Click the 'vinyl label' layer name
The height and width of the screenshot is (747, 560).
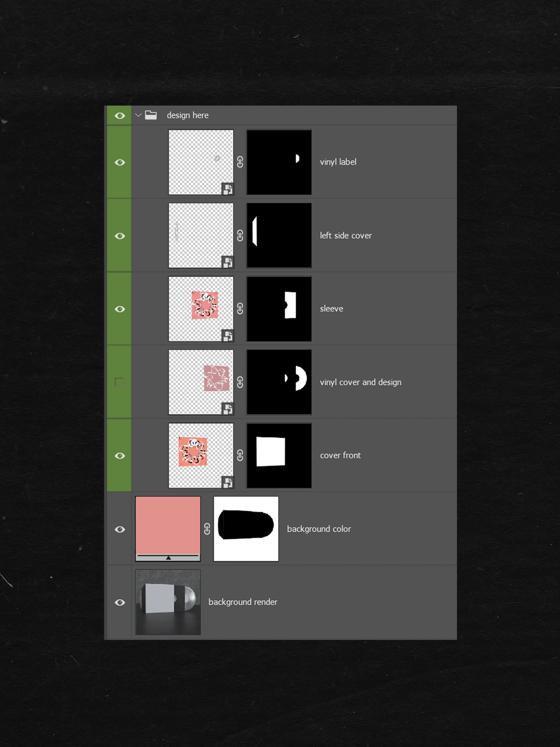[x=338, y=162]
